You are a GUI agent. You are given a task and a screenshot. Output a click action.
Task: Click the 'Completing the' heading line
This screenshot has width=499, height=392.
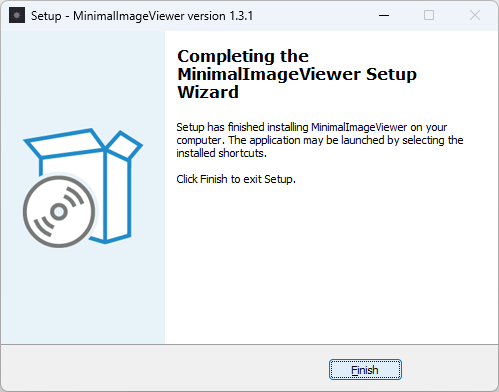point(243,56)
